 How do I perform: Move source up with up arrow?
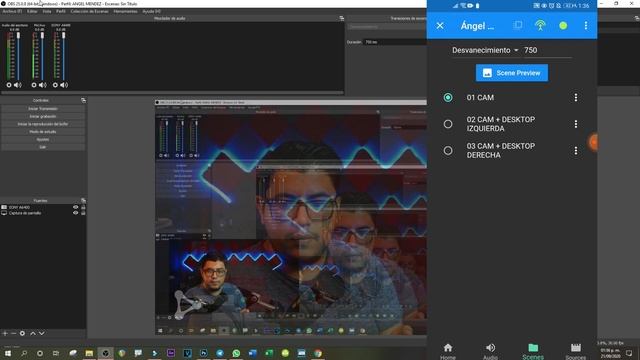(x=33, y=333)
